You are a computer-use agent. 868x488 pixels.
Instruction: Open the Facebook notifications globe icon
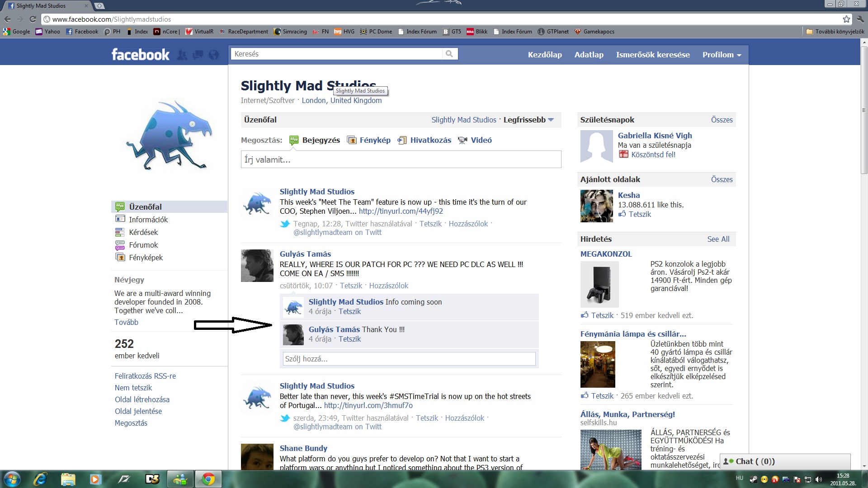[213, 55]
